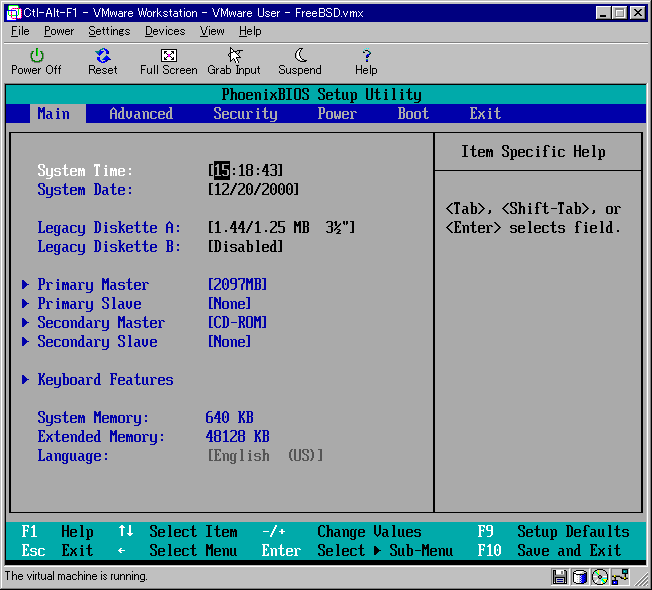This screenshot has width=652, height=590.
Task: Expand the Secondary Master arrow
Action: pyautogui.click(x=25, y=323)
